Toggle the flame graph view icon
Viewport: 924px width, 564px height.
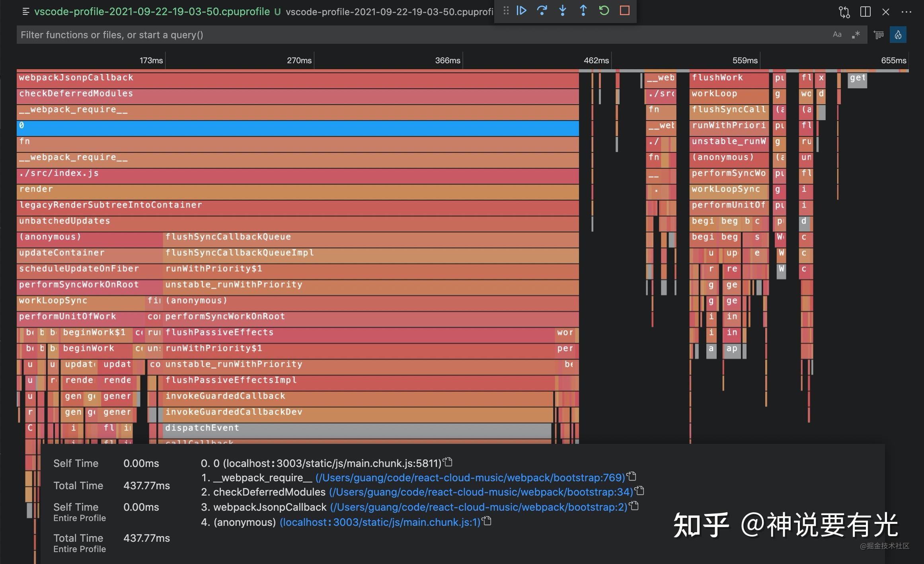click(x=898, y=35)
